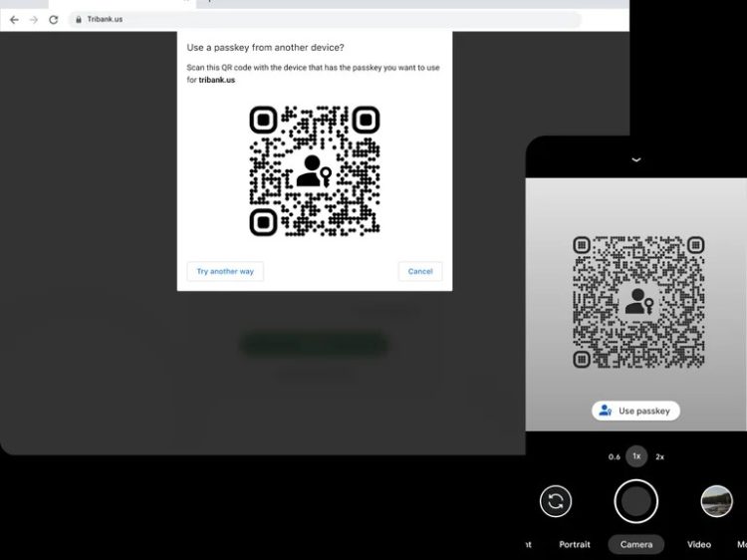Screen dimensions: 747x560
Task: Select 0.6 zoom level in camera
Action: [615, 456]
